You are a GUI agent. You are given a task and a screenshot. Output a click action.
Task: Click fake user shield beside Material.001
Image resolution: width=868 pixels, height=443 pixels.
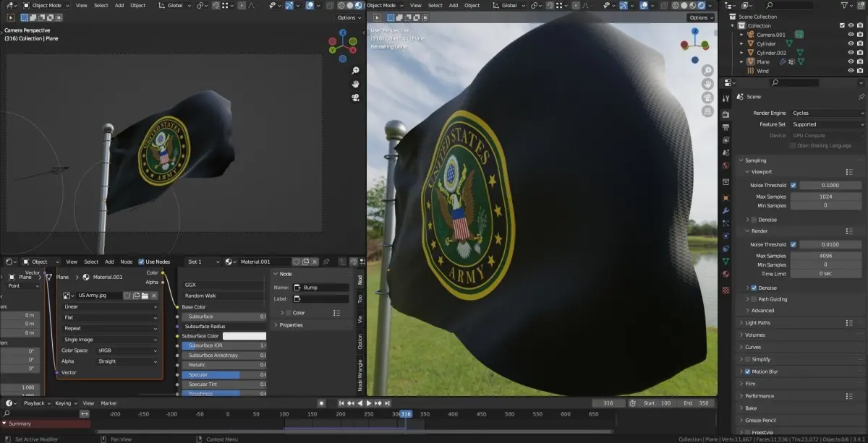pyautogui.click(x=297, y=262)
